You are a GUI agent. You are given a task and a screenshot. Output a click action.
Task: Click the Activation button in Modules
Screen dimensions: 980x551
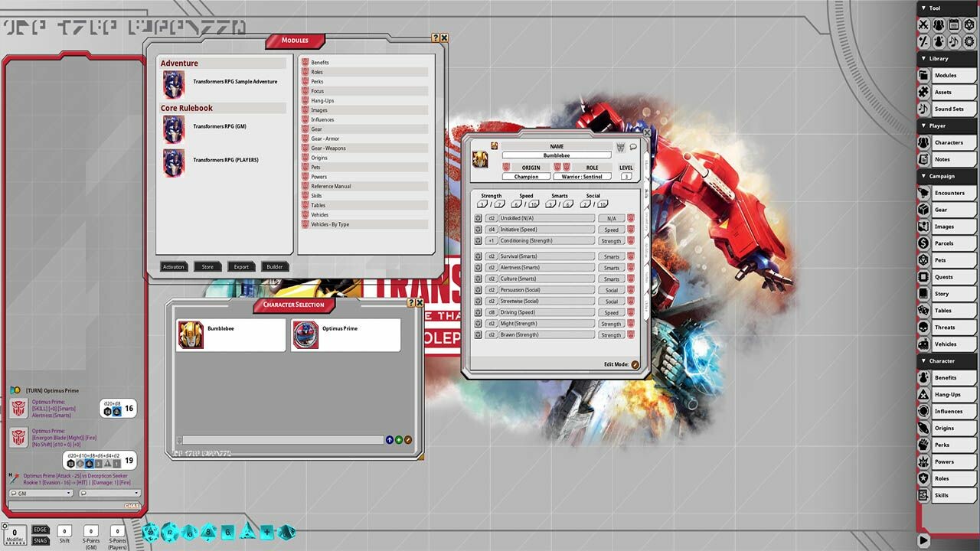tap(174, 267)
